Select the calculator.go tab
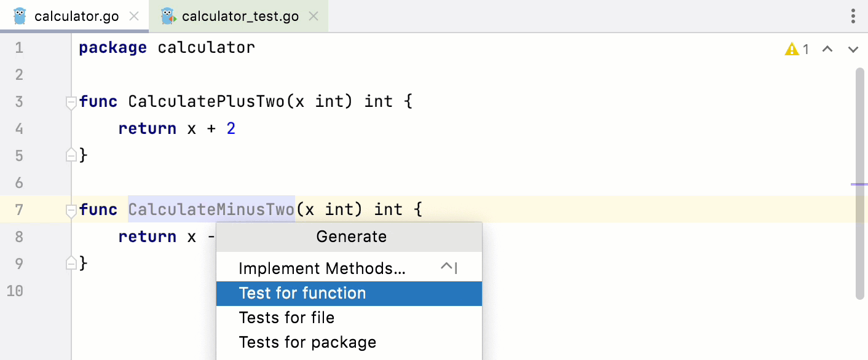The image size is (868, 360). pyautogui.click(x=76, y=17)
